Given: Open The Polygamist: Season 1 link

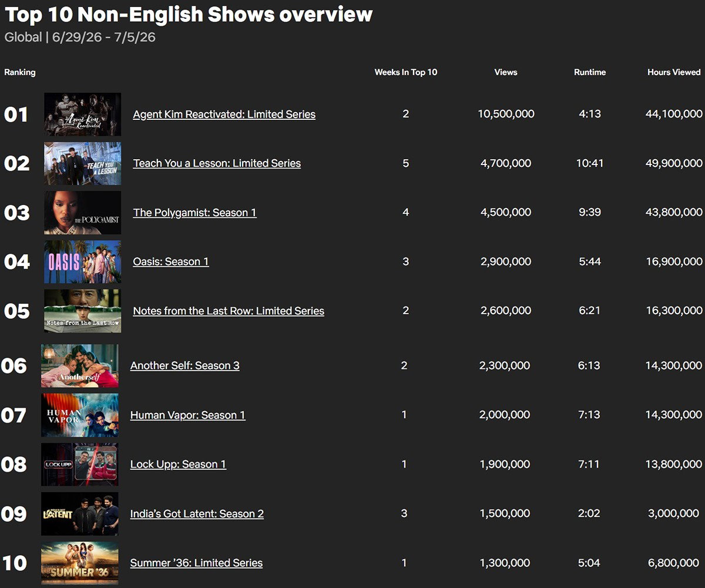Looking at the screenshot, I should (195, 213).
